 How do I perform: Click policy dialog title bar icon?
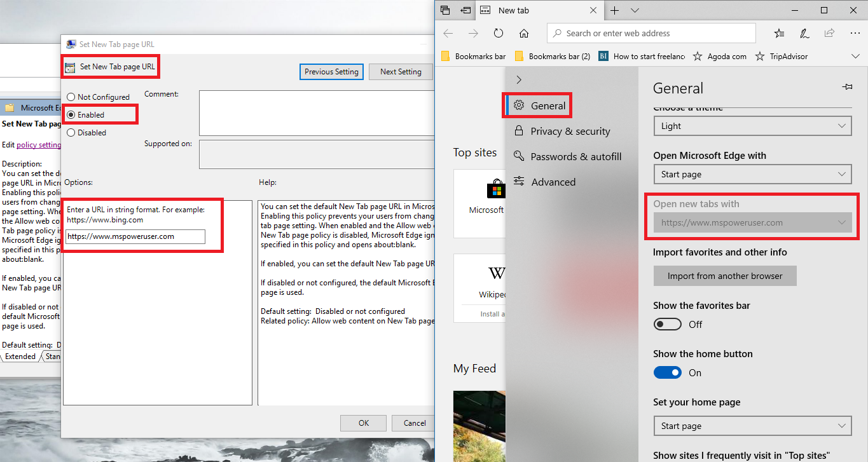tap(71, 44)
